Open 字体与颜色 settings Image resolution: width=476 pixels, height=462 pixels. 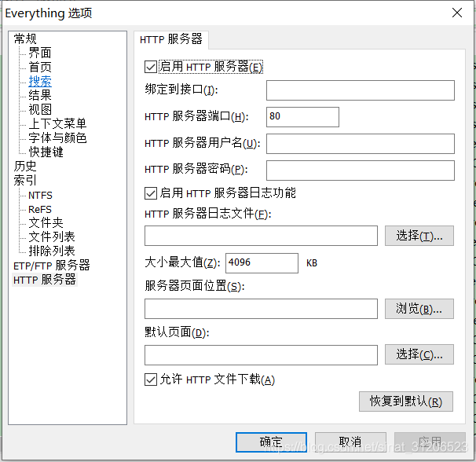[x=57, y=137]
